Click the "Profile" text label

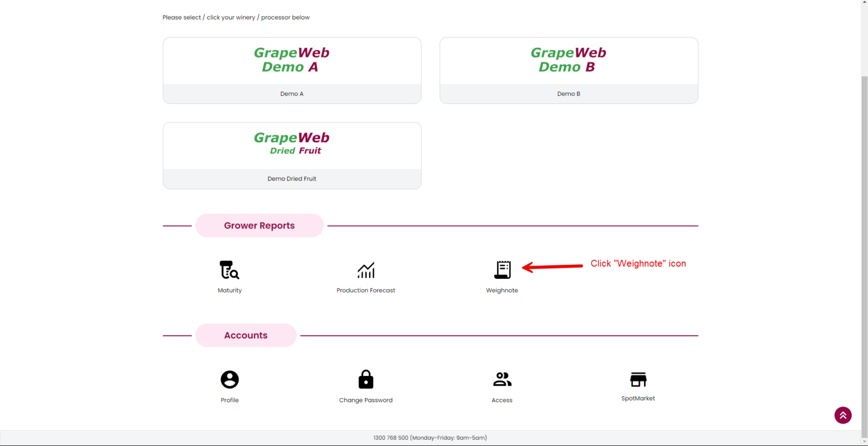229,400
